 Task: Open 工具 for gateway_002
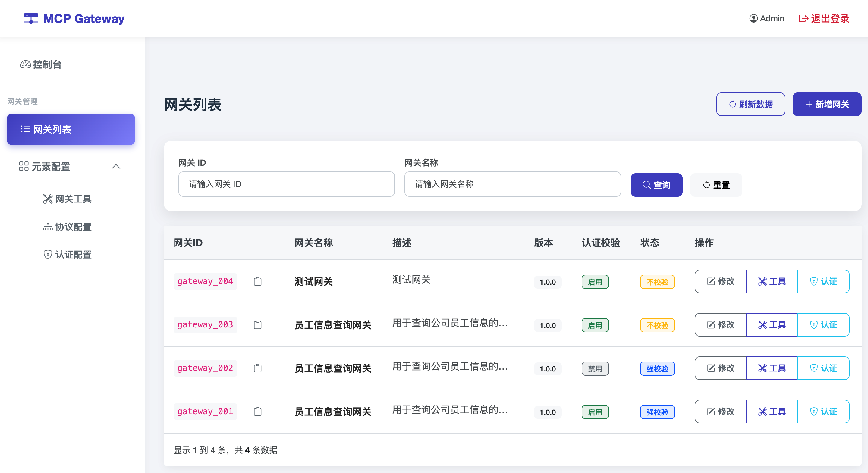(x=772, y=368)
